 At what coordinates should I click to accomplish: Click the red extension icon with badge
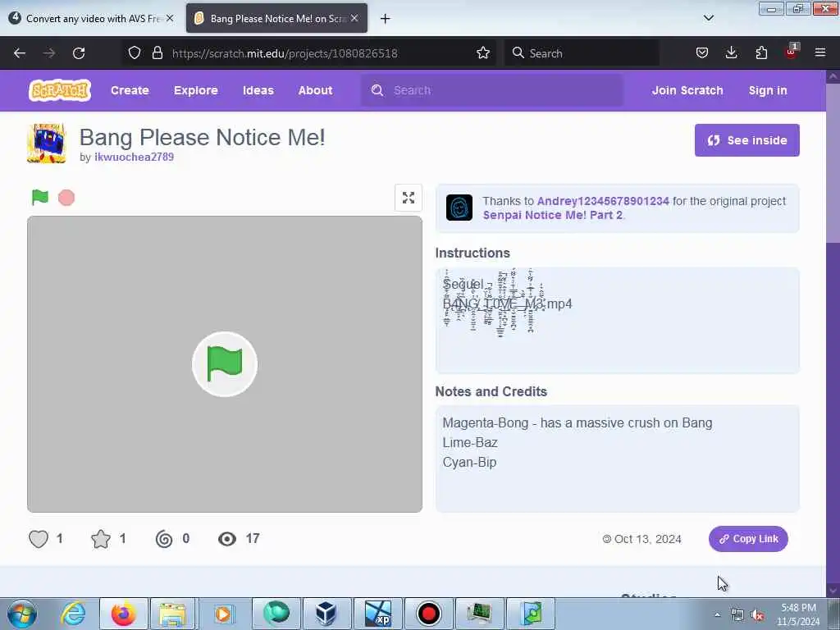(x=792, y=52)
